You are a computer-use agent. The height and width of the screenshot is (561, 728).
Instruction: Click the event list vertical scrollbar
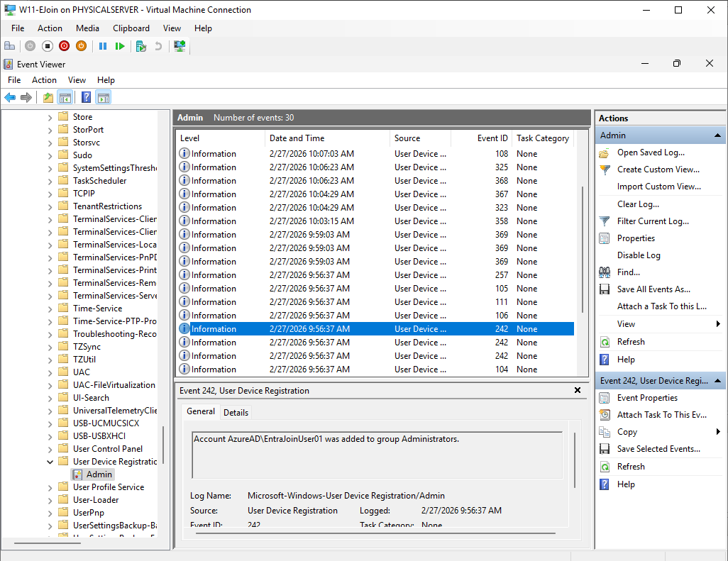click(583, 250)
